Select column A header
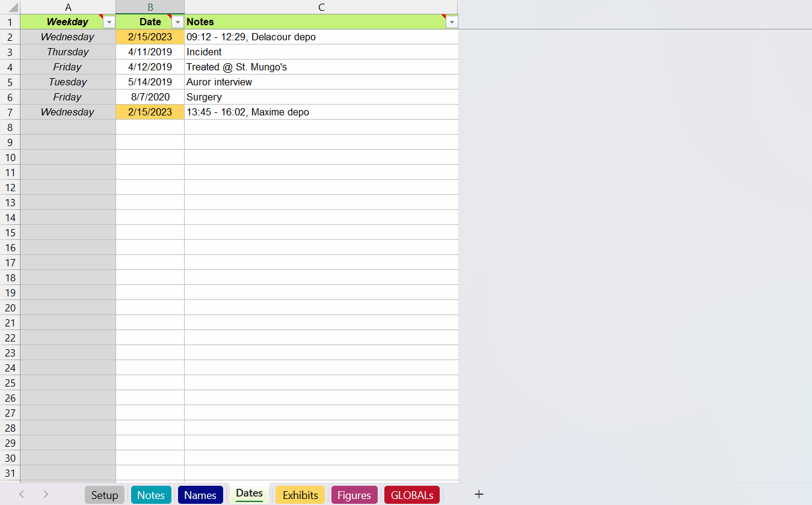This screenshot has height=505, width=812. click(x=68, y=7)
